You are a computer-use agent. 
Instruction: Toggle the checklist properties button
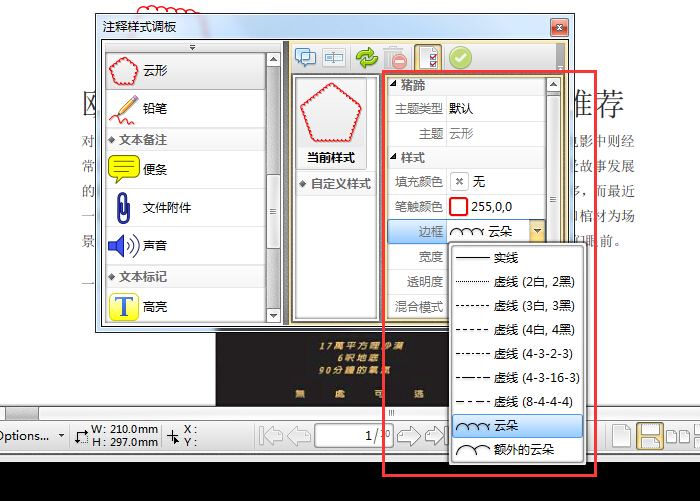tap(428, 58)
